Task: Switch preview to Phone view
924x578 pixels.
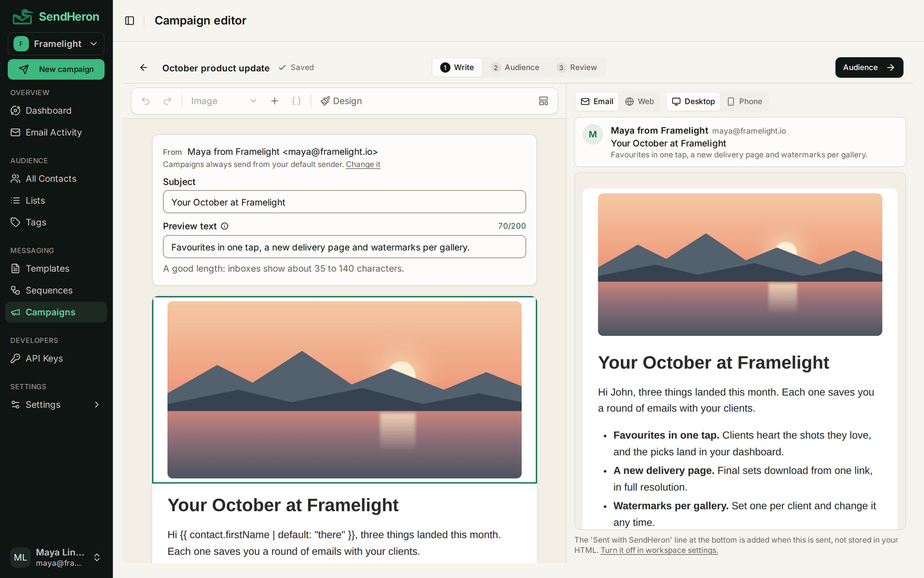Action: click(745, 102)
